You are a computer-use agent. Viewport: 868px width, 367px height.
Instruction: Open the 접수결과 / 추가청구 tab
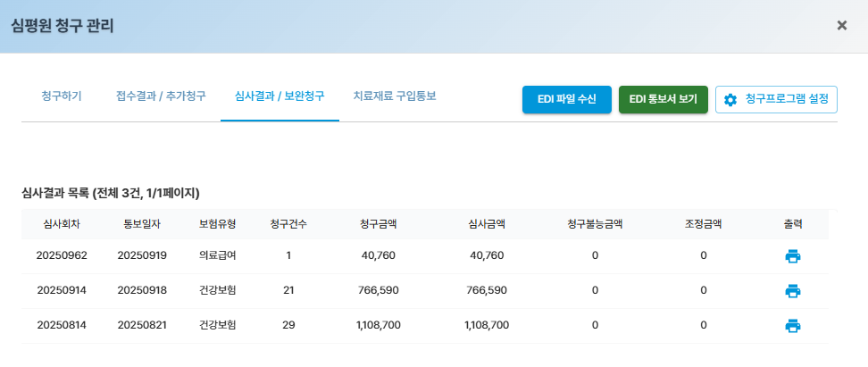[x=161, y=96]
